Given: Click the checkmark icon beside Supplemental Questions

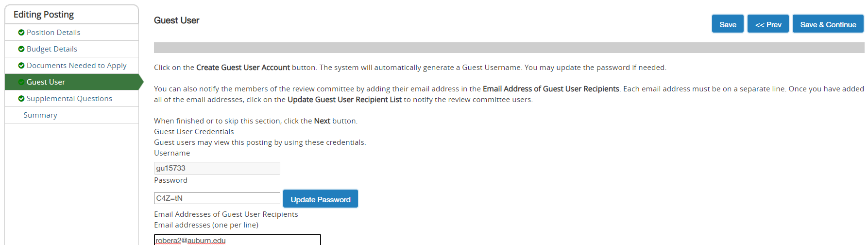Looking at the screenshot, I should 21,99.
